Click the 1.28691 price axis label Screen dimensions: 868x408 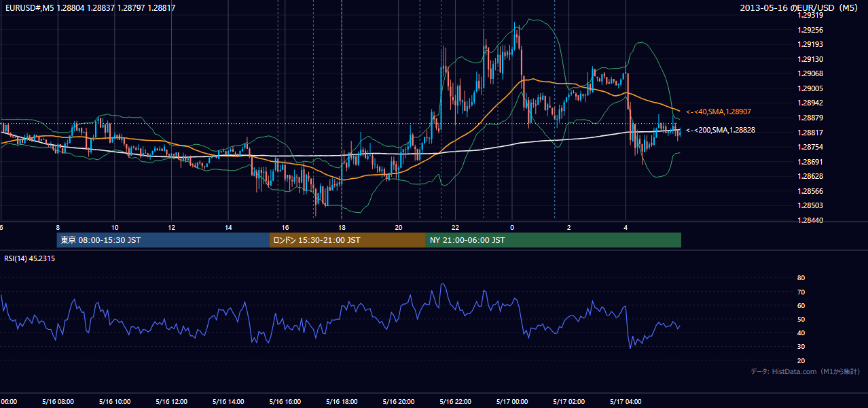(x=810, y=162)
